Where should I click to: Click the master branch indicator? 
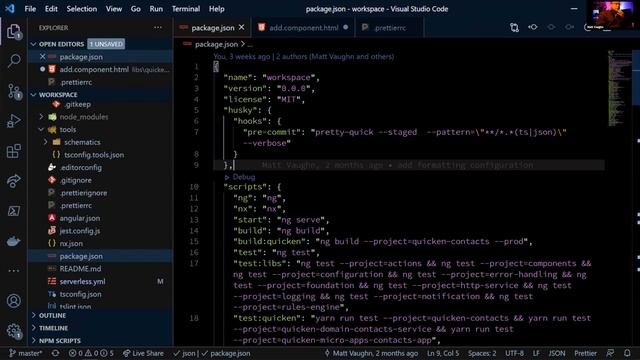pyautogui.click(x=25, y=353)
